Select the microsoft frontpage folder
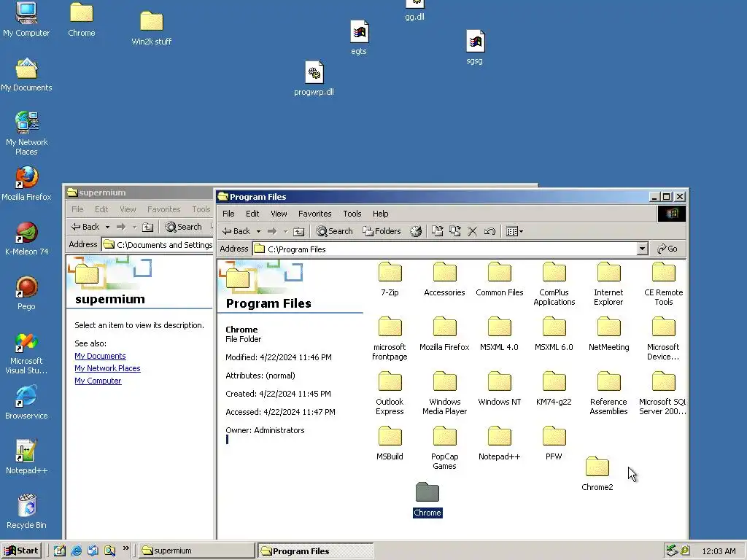The image size is (747, 560). [x=390, y=339]
